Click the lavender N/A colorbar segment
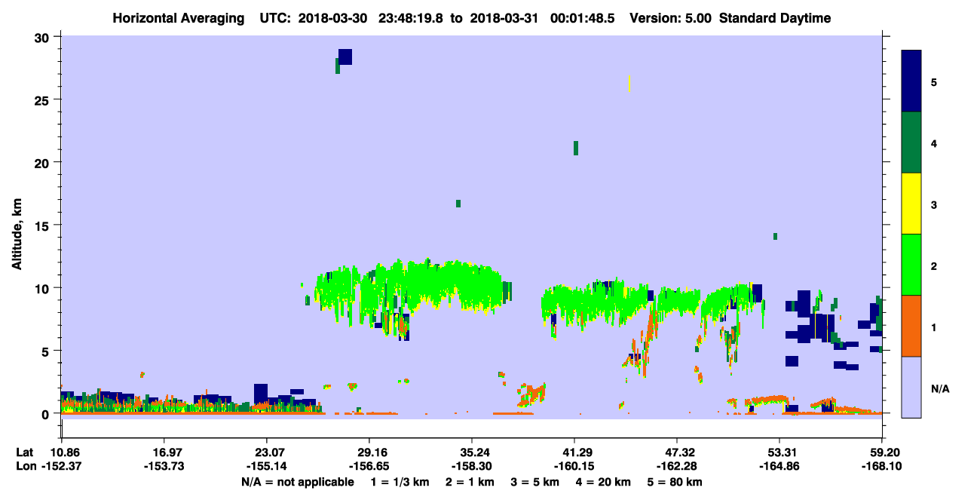The height and width of the screenshot is (503, 980). (911, 387)
